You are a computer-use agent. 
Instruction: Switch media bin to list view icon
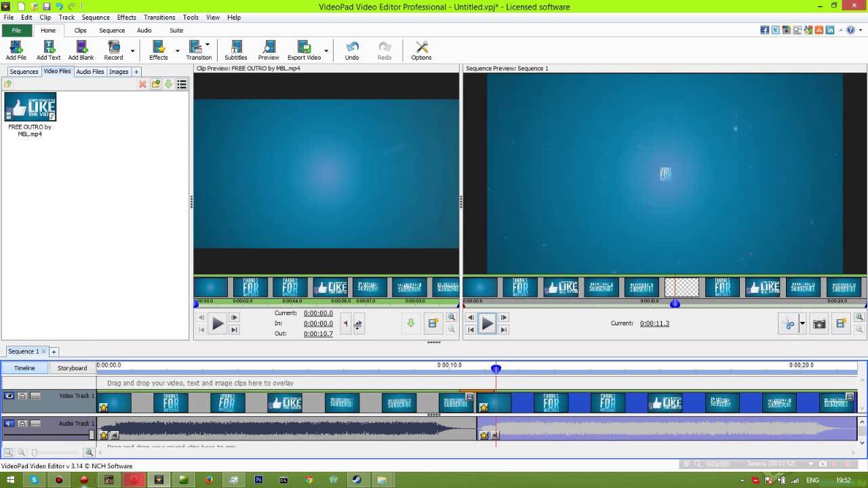pyautogui.click(x=182, y=84)
